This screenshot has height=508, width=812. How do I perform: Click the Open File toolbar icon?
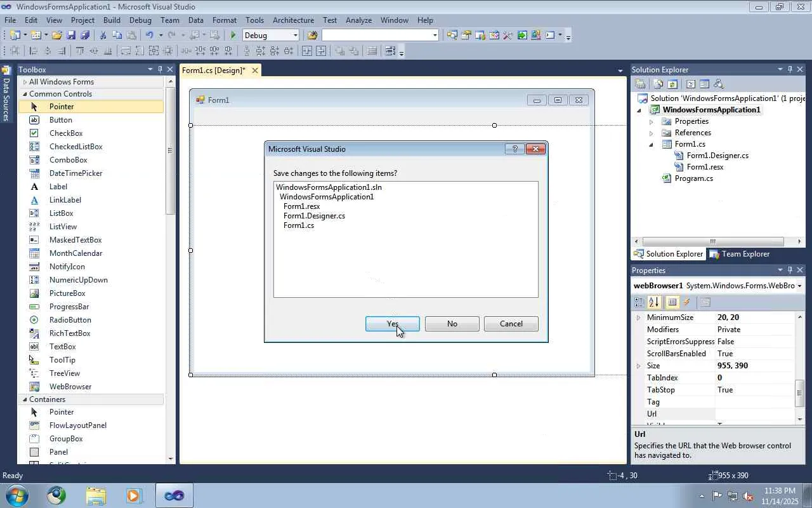click(57, 36)
